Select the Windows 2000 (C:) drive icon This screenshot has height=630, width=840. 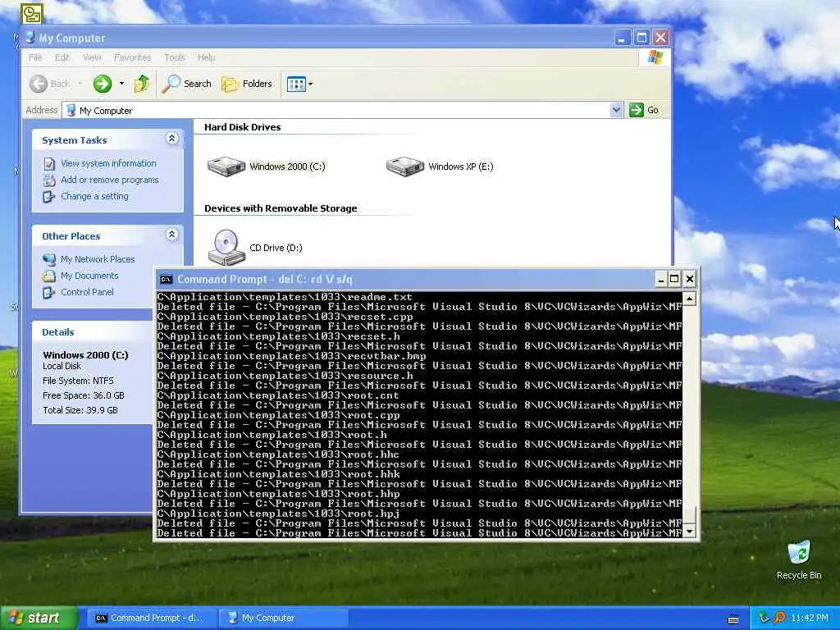(x=226, y=166)
